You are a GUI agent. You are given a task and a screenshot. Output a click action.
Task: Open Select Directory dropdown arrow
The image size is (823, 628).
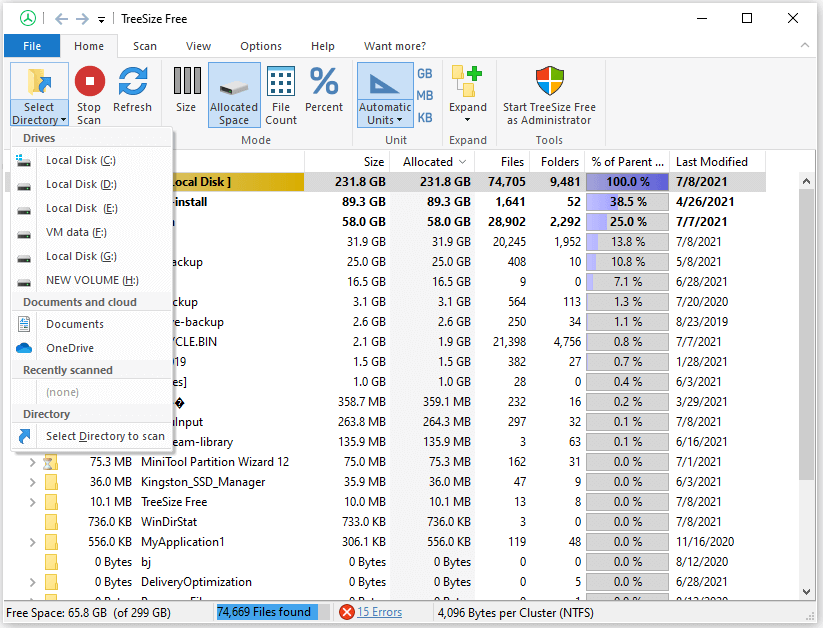point(64,120)
